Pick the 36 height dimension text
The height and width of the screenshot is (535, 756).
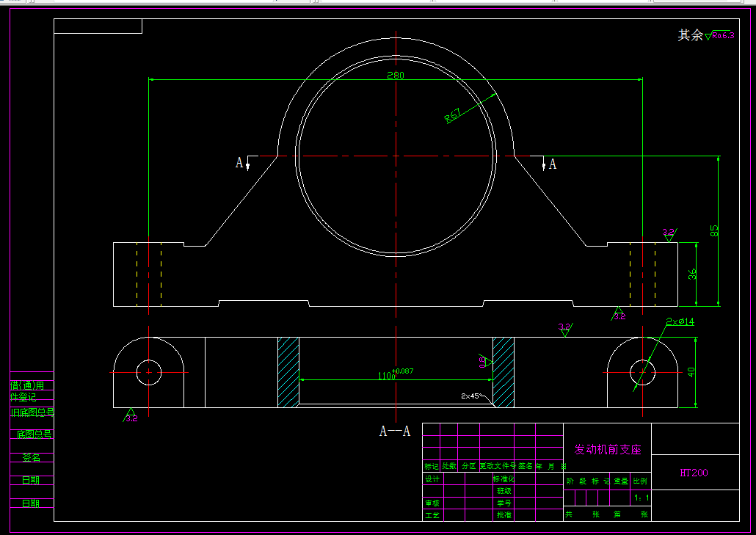tap(692, 274)
